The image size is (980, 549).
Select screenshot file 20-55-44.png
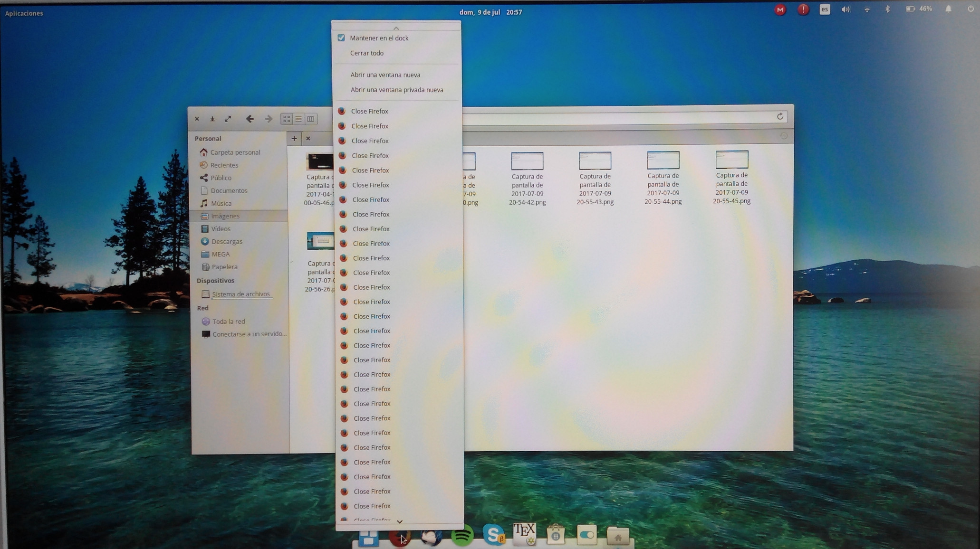[x=663, y=178]
